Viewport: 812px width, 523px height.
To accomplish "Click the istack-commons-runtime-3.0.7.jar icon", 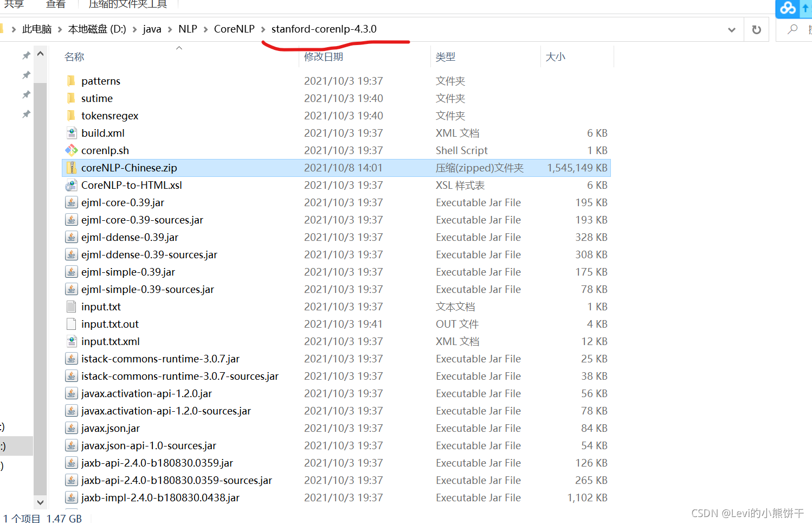I will pyautogui.click(x=71, y=359).
